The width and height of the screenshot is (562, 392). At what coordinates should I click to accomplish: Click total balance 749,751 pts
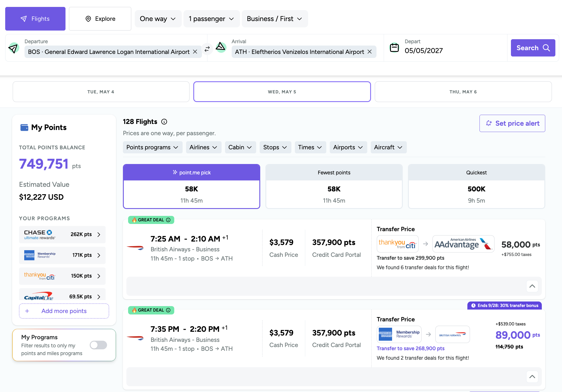50,164
